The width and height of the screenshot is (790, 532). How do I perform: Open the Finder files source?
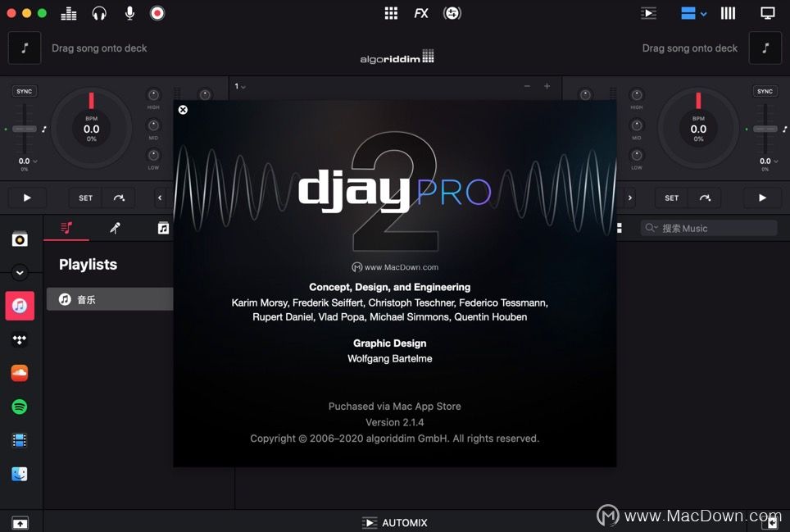coord(20,474)
